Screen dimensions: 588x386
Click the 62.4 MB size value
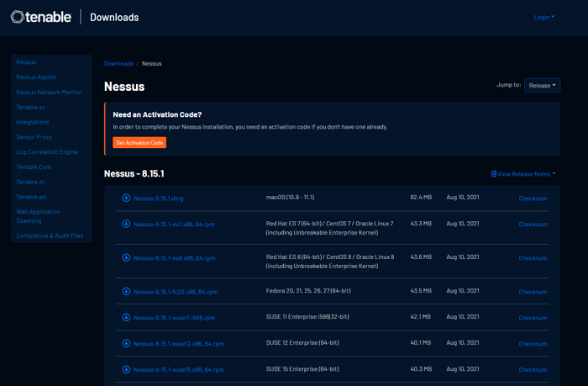tap(421, 197)
